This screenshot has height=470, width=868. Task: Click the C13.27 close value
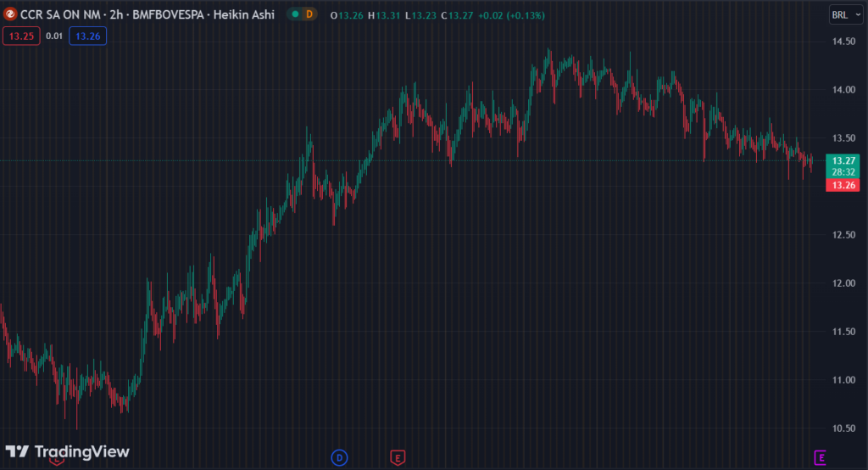point(457,15)
